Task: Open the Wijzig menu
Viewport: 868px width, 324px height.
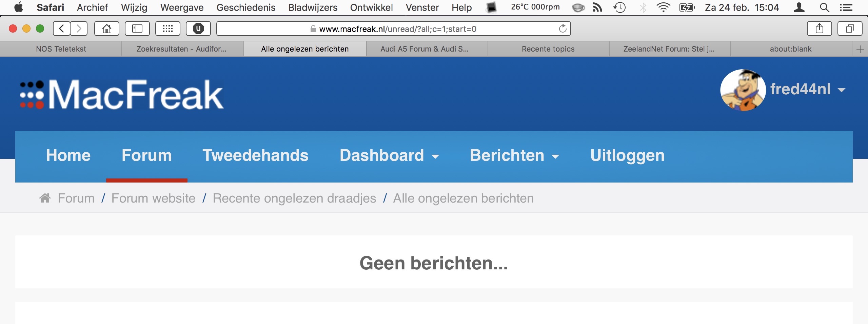Action: [134, 7]
